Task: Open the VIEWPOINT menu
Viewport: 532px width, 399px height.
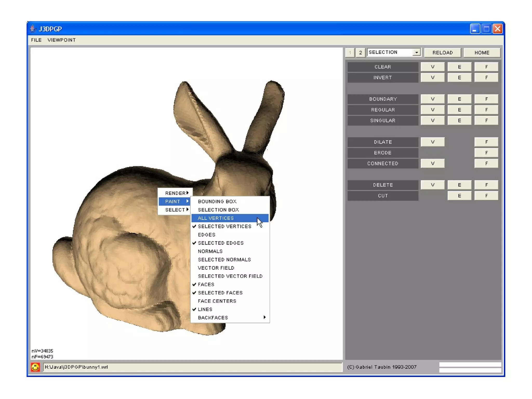Action: [62, 40]
